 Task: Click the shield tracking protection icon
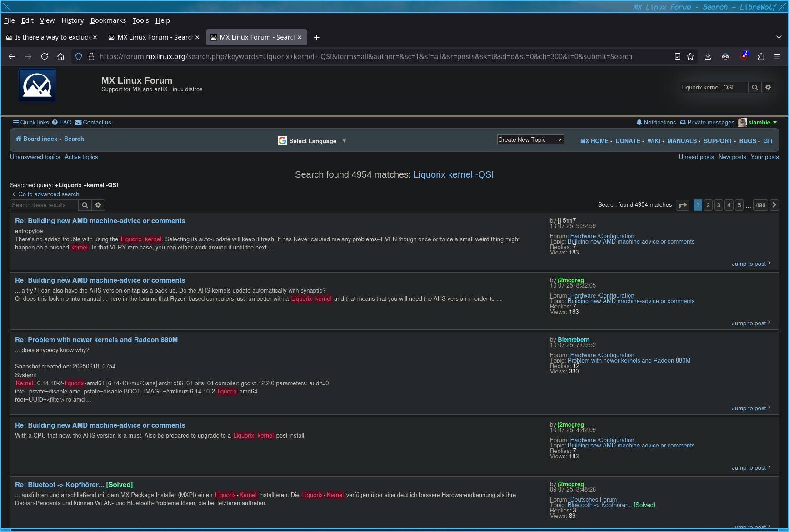click(79, 56)
